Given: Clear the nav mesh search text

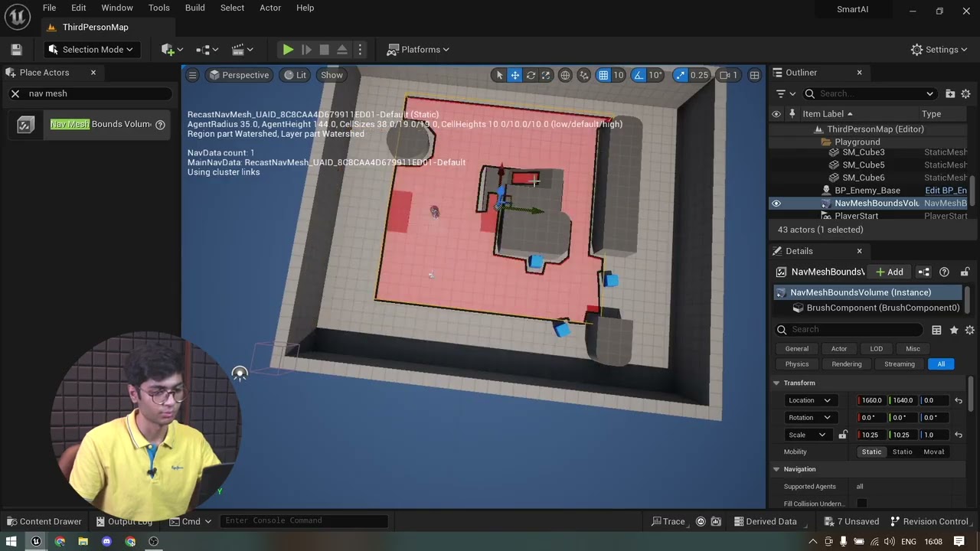Looking at the screenshot, I should click(x=15, y=93).
